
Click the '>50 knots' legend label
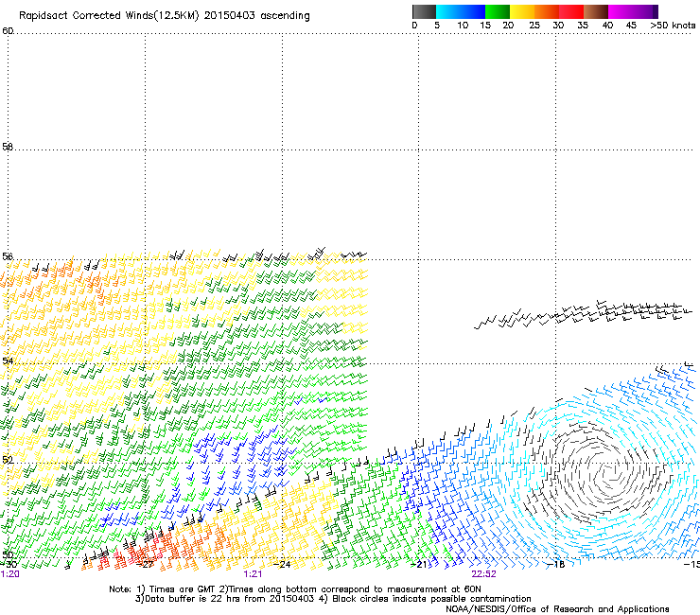[x=673, y=26]
